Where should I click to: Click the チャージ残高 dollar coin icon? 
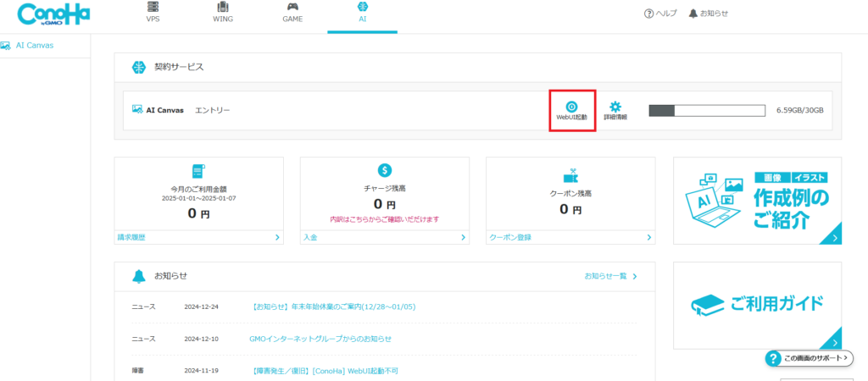point(385,170)
